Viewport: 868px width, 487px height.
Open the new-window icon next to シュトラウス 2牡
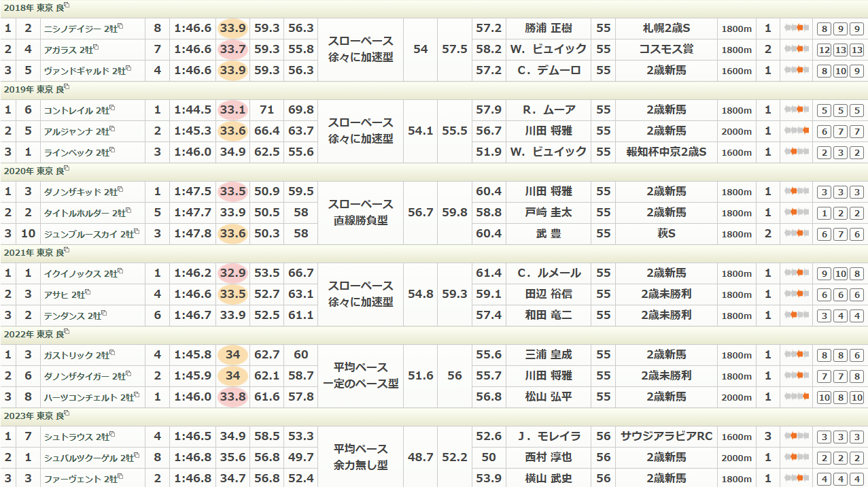(x=112, y=435)
